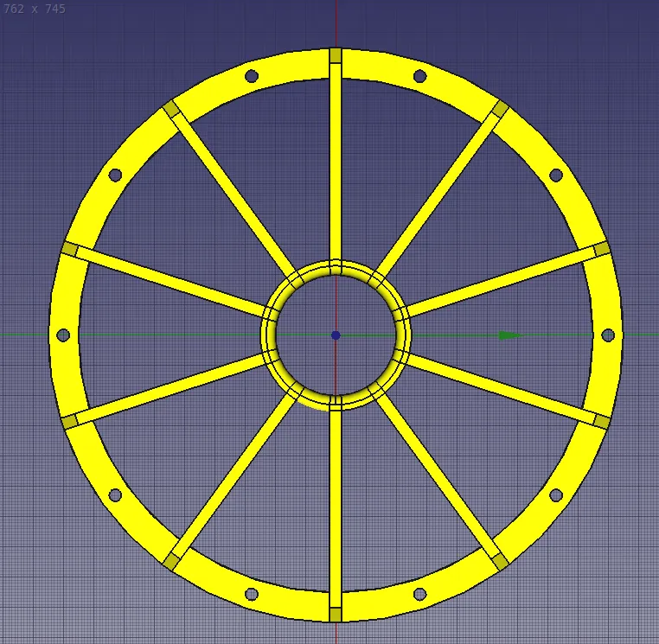Click the spoke tenon at the rim's top
This screenshot has width=659, height=644.
[x=336, y=56]
